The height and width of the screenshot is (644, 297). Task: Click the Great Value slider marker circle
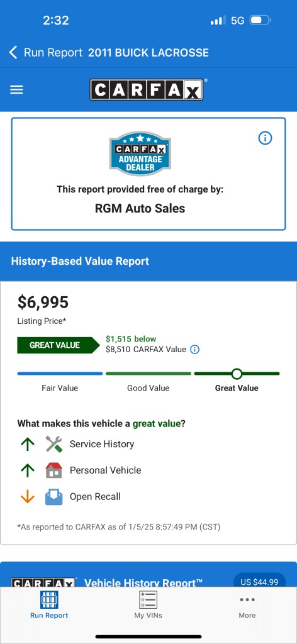point(237,374)
